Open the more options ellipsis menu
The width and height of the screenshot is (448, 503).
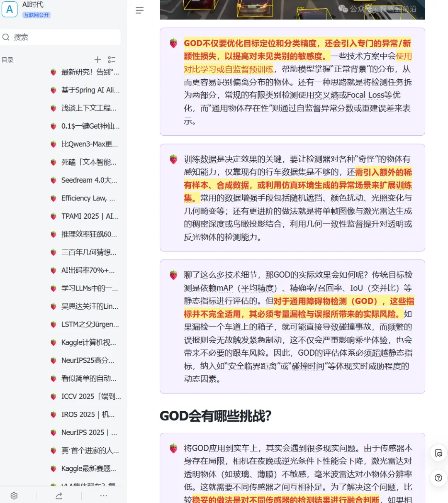(103, 496)
